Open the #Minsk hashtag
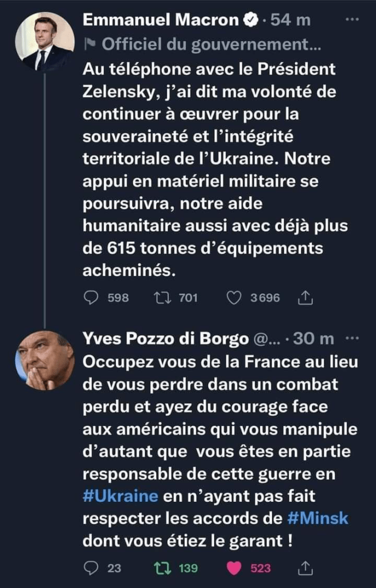Screen dimensions: 376x588 click(x=318, y=518)
